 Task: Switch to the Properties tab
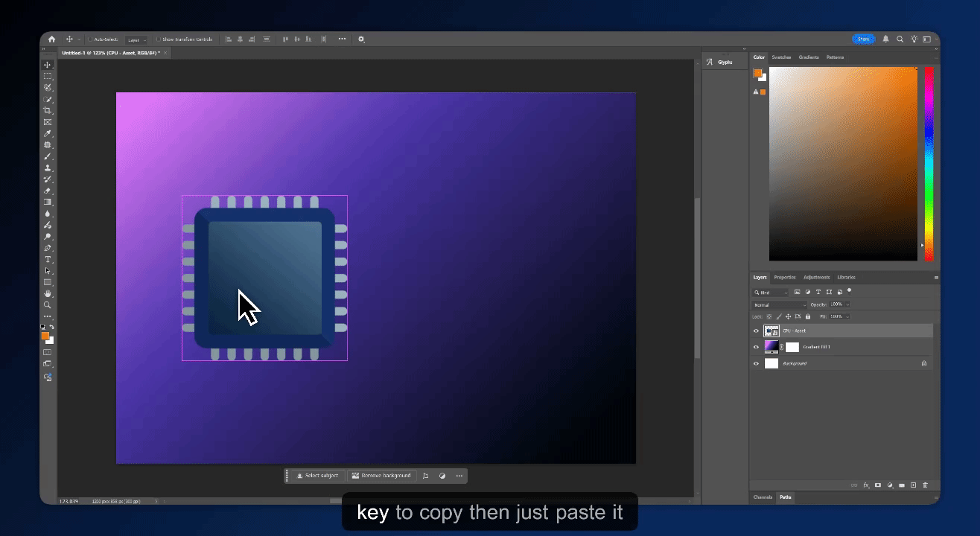click(785, 277)
